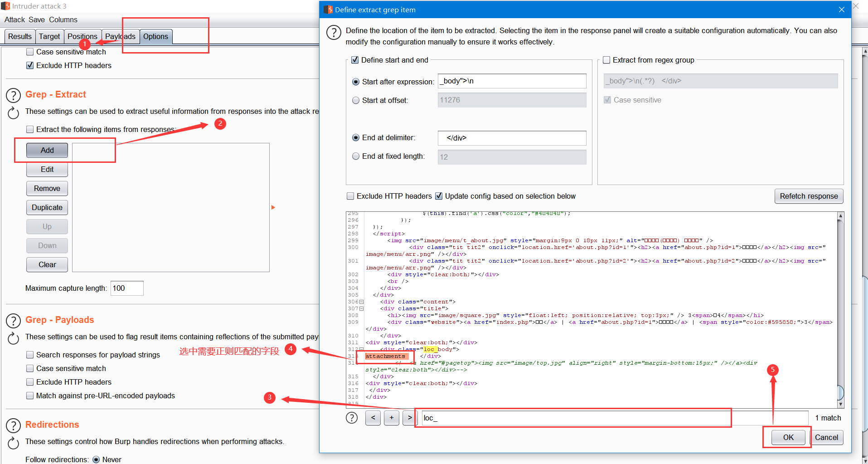This screenshot has width=868, height=464.
Task: Click the Add button in Grep - Extract
Action: (x=47, y=150)
